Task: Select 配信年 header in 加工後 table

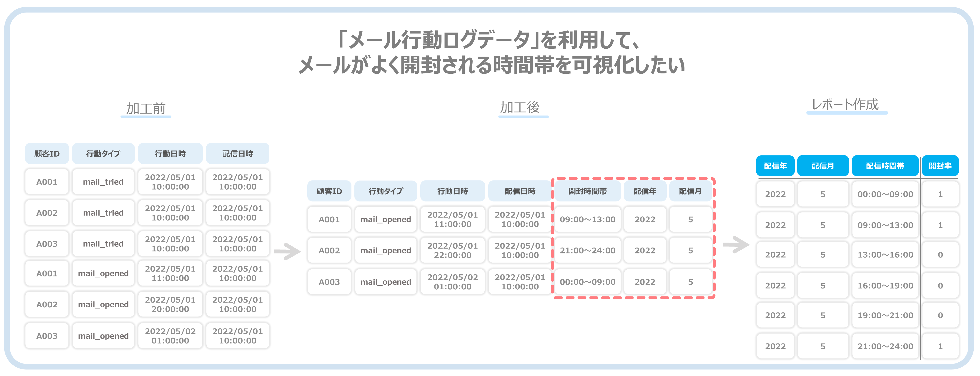Action: pyautogui.click(x=645, y=191)
